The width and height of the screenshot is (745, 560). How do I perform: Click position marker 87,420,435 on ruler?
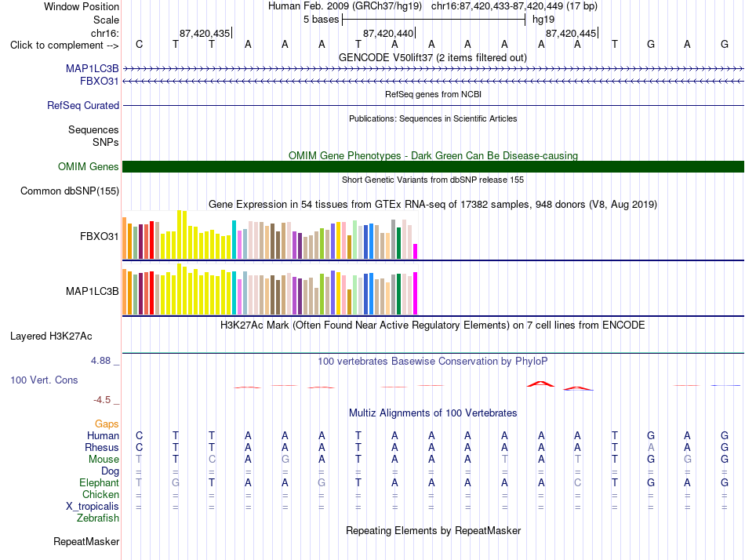(x=205, y=33)
